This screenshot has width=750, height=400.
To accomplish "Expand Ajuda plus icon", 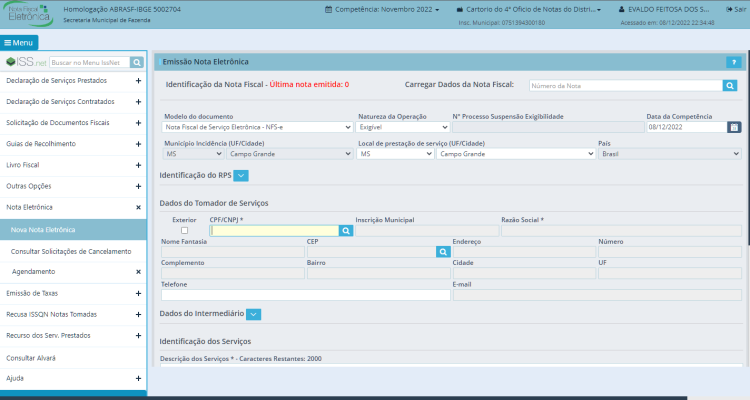I will tap(138, 378).
